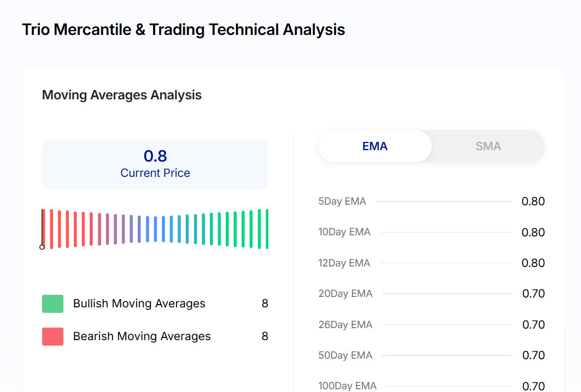
Task: Click the red Bearish Moving Averages swatch
Action: [x=52, y=336]
